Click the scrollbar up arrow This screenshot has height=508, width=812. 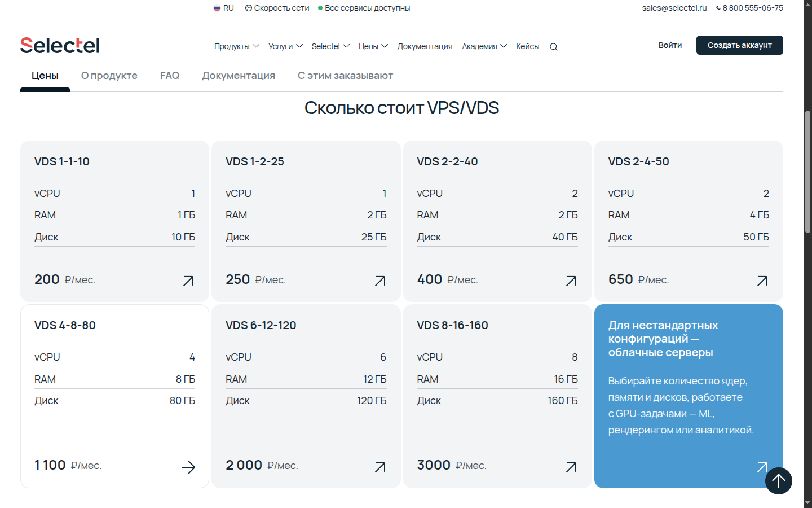807,5
